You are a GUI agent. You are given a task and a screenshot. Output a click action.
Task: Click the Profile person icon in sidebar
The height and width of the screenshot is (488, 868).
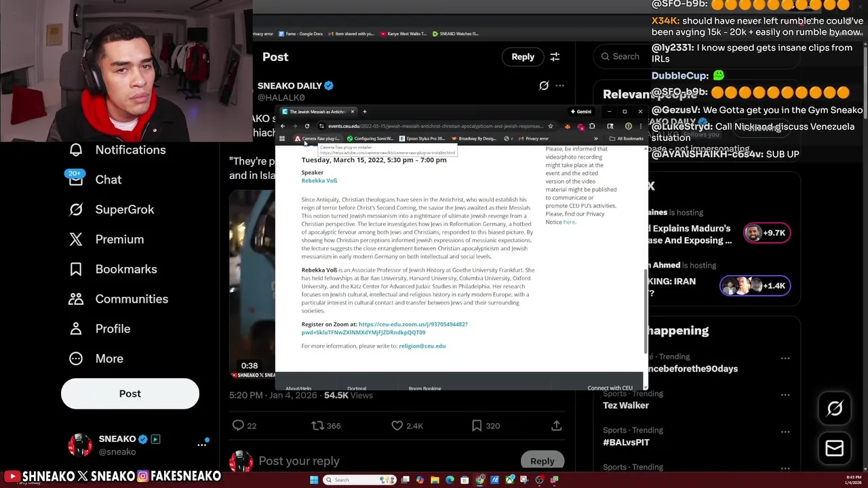point(76,329)
